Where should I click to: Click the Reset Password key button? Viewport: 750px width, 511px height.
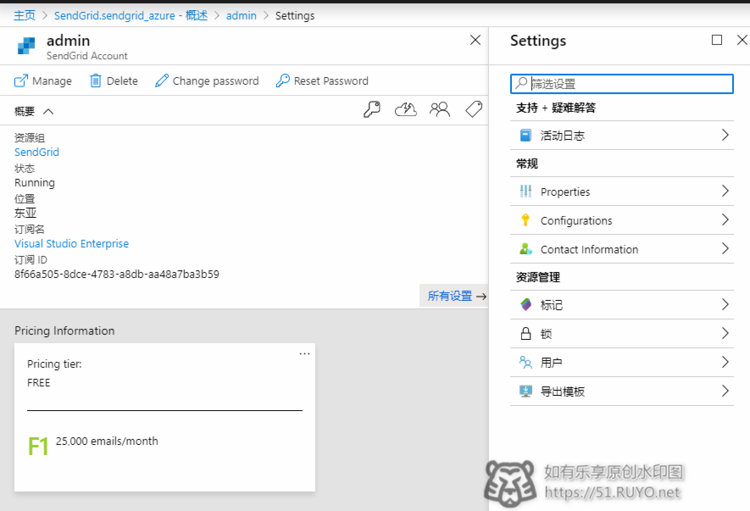click(x=322, y=81)
